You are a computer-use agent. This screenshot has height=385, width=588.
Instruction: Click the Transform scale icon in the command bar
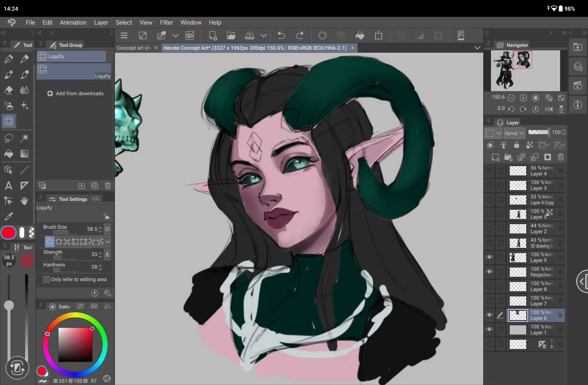[x=378, y=36]
